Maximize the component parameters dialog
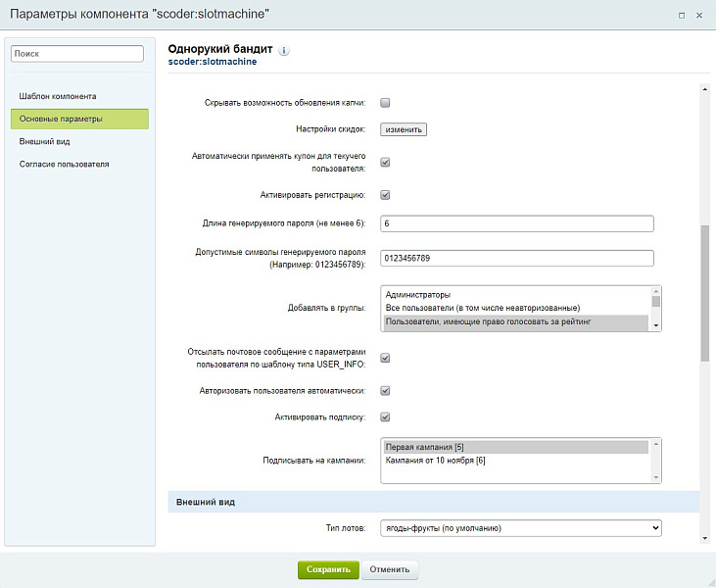The width and height of the screenshot is (716, 588). coord(682,16)
